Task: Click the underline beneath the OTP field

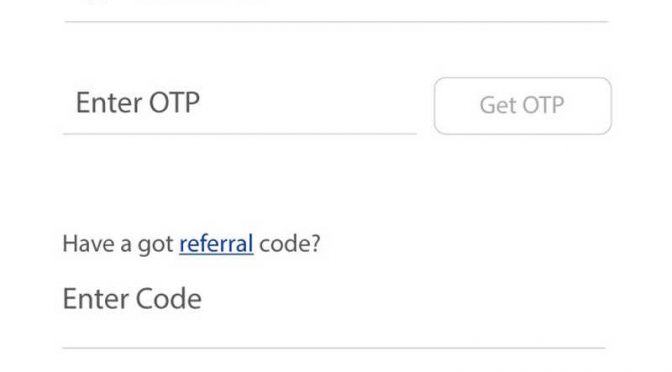Action: (240, 134)
